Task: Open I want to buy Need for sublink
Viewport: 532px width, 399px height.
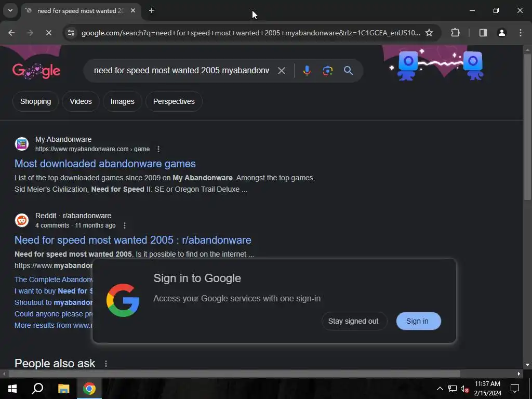Action: pyautogui.click(x=54, y=291)
